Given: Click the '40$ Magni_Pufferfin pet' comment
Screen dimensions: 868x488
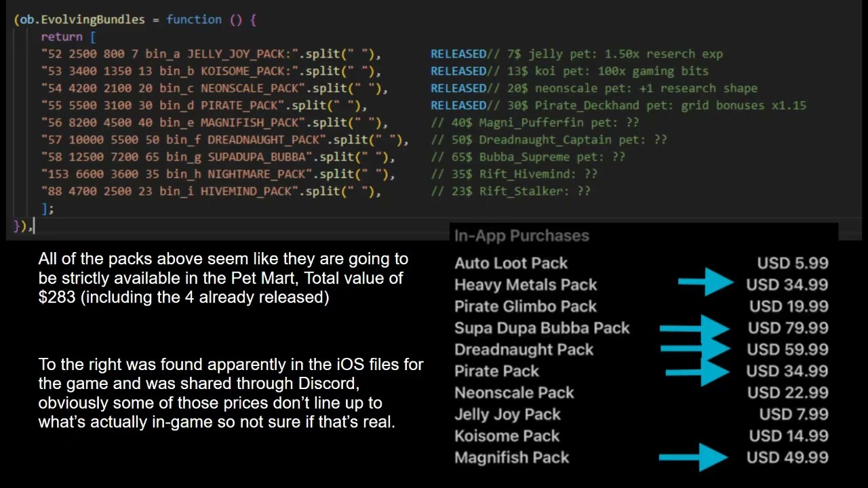Looking at the screenshot, I should point(535,123).
